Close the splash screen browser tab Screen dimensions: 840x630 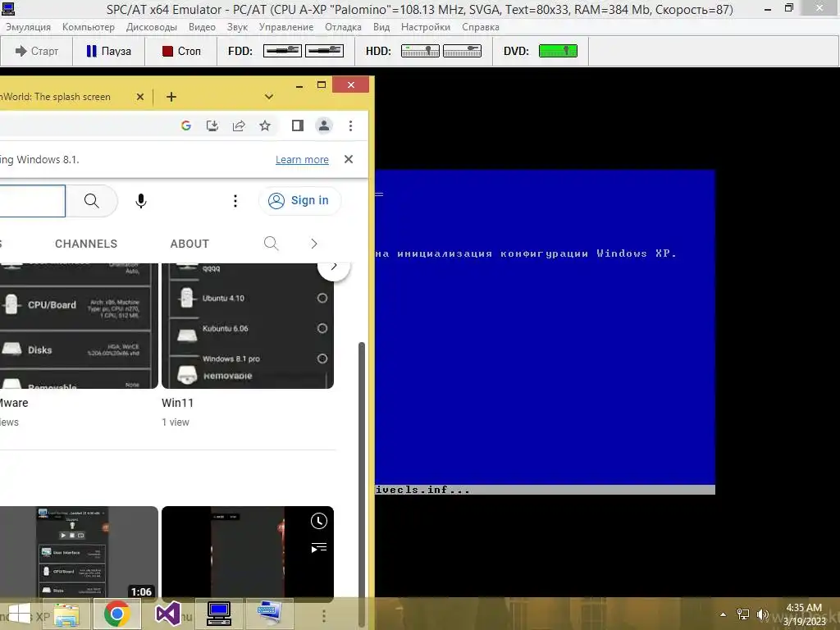point(139,97)
